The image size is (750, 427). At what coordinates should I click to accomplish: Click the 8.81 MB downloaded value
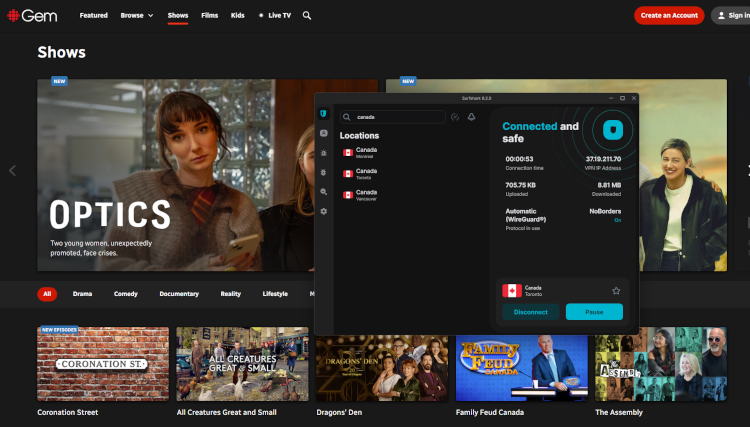tap(609, 185)
